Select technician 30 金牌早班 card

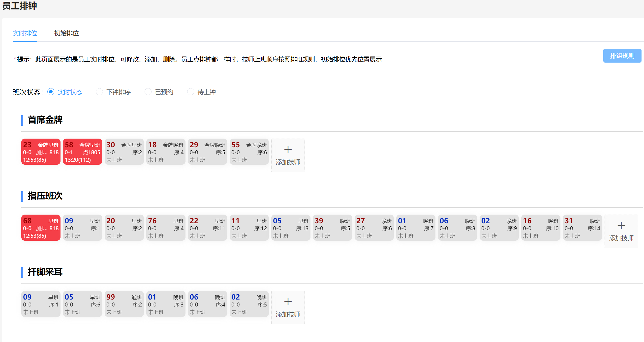coord(124,152)
